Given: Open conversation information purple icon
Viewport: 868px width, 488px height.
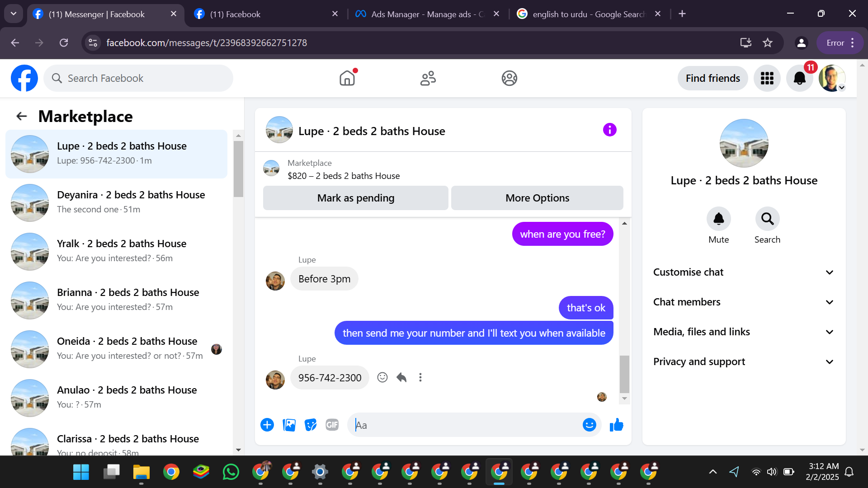Looking at the screenshot, I should click(609, 130).
